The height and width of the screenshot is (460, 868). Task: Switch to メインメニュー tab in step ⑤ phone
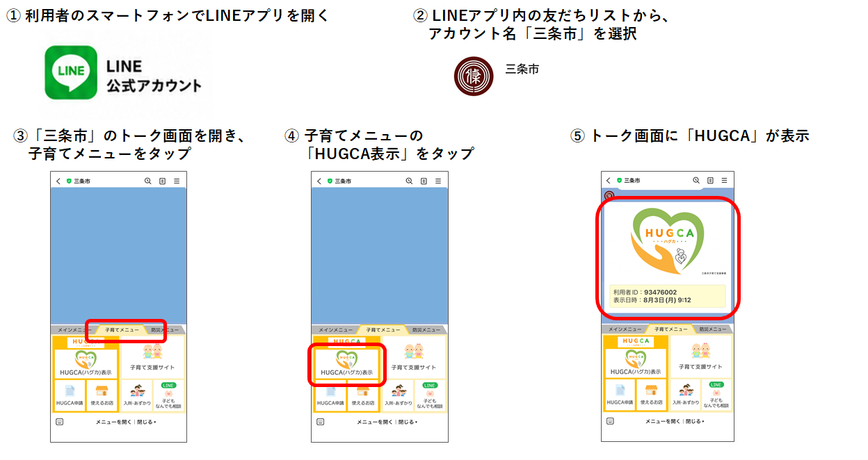[624, 329]
